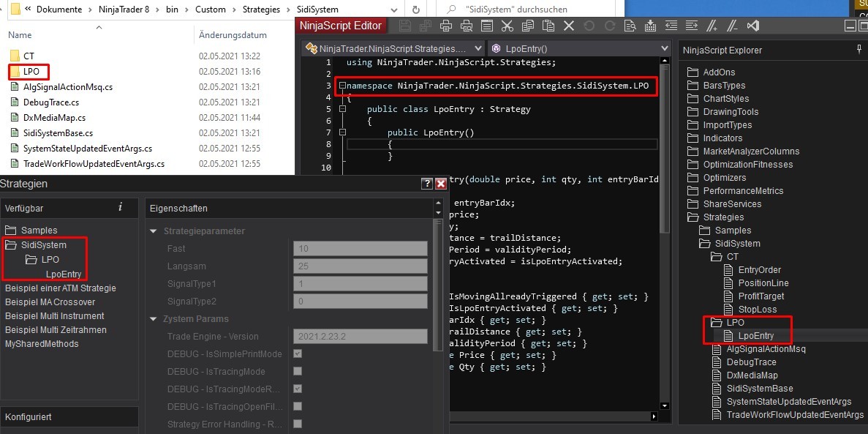Click the Save All icon in editor toolbar
This screenshot has width=868, height=434.
pos(425,26)
